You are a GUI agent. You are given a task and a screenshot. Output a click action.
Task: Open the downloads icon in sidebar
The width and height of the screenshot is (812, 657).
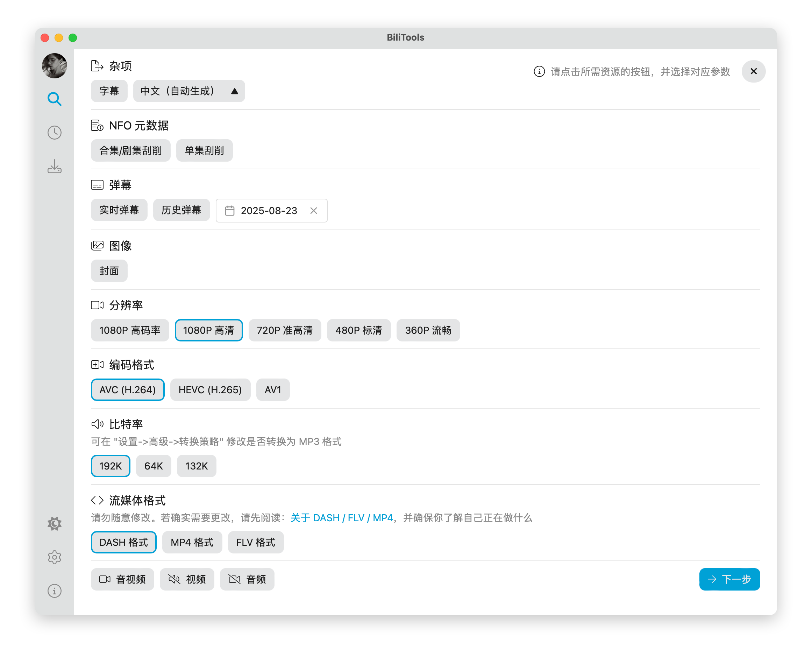coord(55,166)
